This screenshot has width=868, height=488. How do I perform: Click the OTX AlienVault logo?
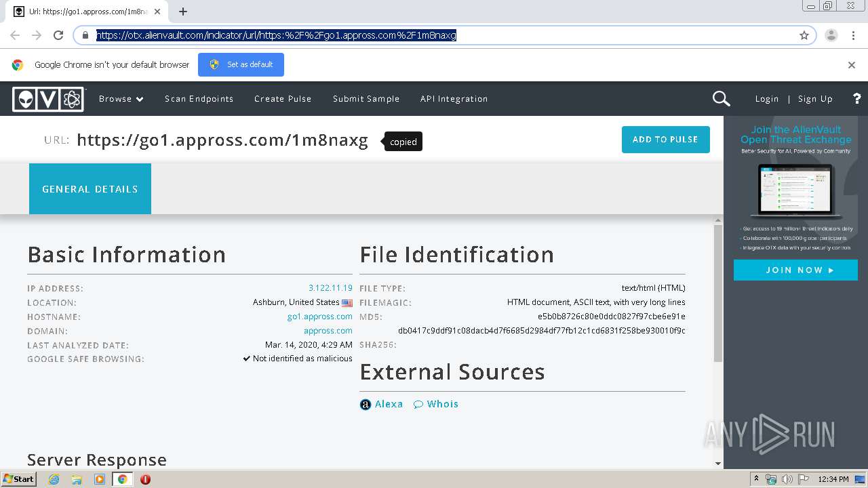click(x=48, y=99)
